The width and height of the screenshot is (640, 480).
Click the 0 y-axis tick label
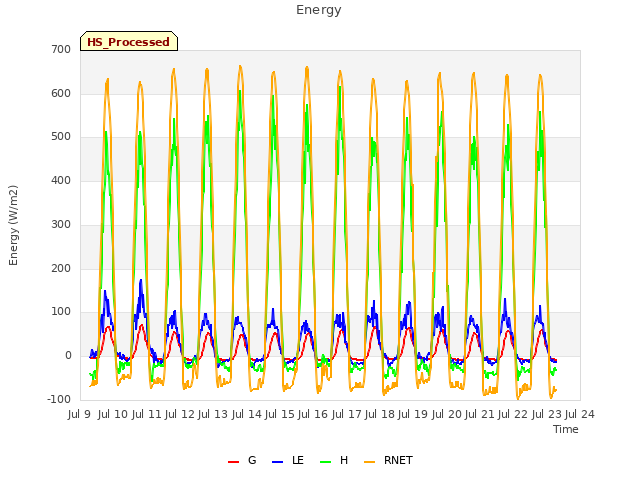point(68,356)
